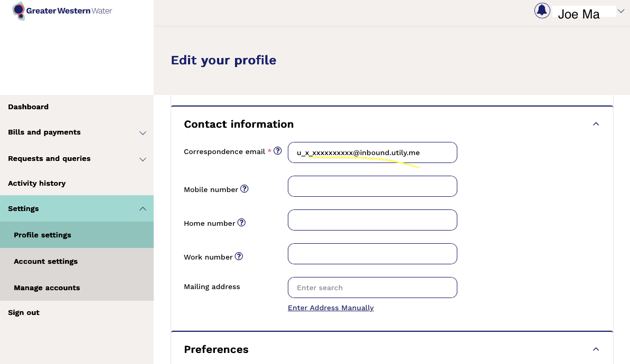Click the Enter Address Manually link
Screen dimensions: 630x364
point(331,308)
